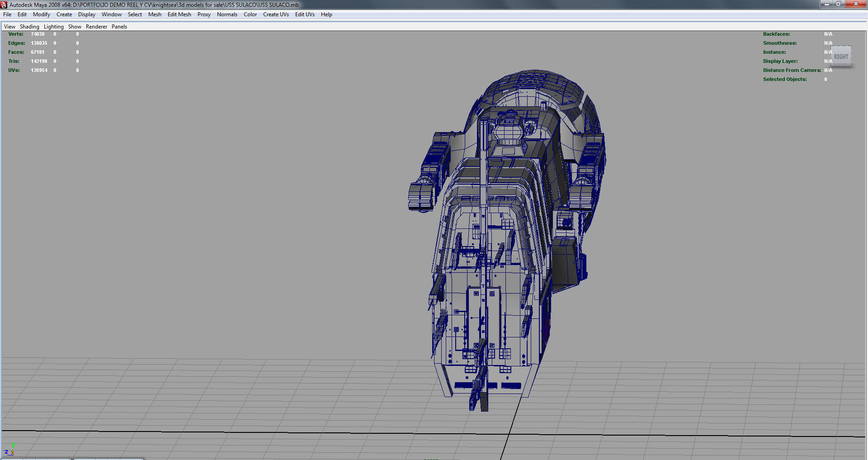Open the Edit Mesh menu
The image size is (868, 460).
[x=179, y=14]
